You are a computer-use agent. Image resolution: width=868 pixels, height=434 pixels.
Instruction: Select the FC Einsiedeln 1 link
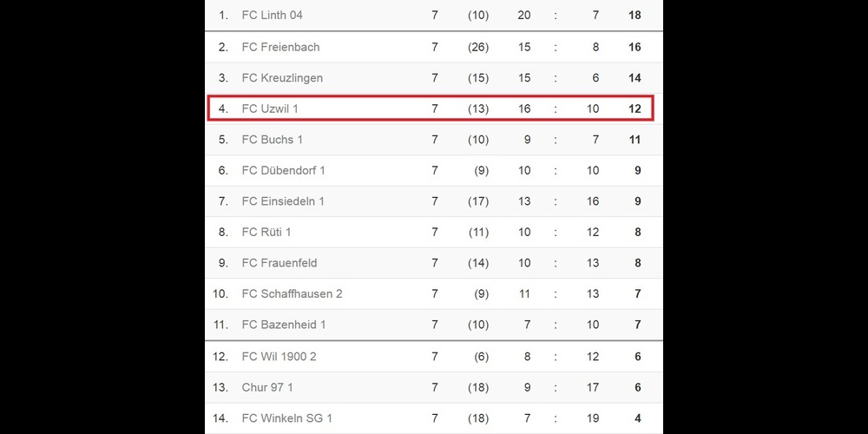click(283, 201)
